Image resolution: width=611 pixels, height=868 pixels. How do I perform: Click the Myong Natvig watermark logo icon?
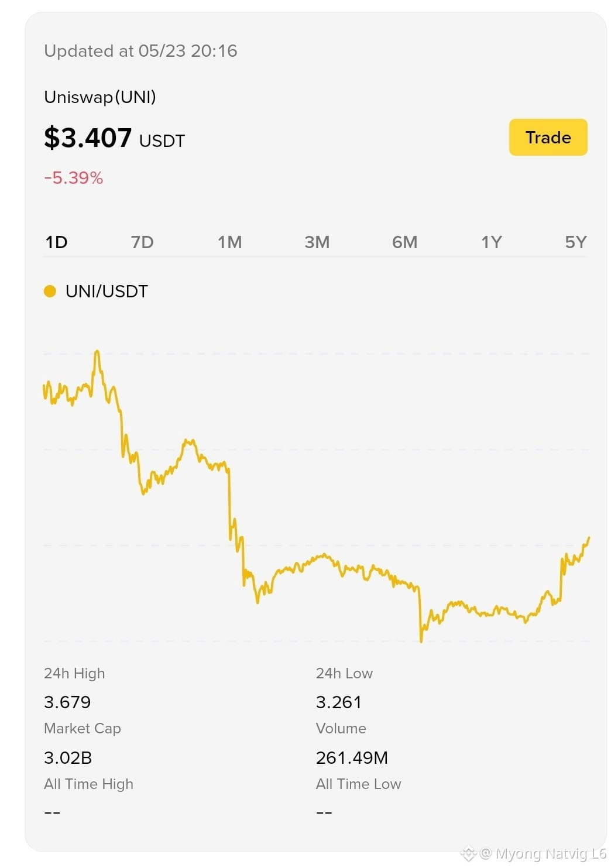coord(468,854)
